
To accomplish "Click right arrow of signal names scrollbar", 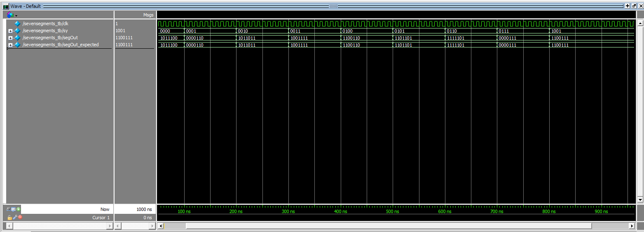I will (x=110, y=226).
